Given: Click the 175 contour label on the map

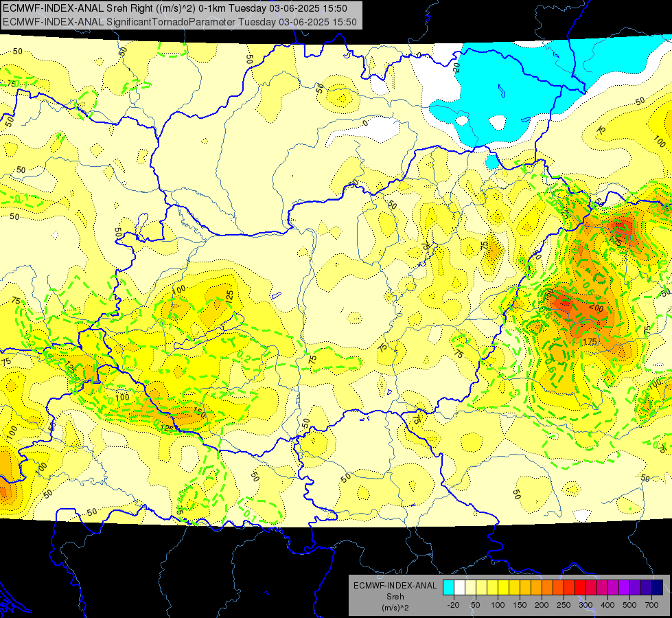Looking at the screenshot, I should coord(590,342).
